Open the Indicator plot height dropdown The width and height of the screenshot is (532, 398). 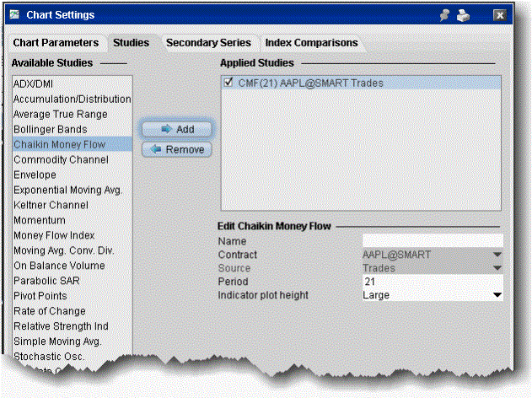pos(497,295)
